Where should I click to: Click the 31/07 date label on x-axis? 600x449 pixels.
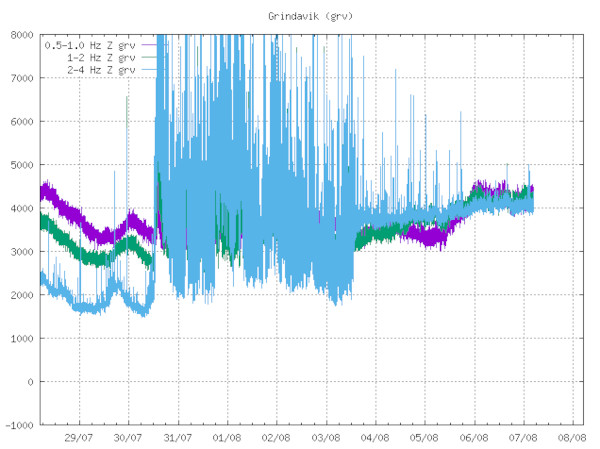[177, 437]
